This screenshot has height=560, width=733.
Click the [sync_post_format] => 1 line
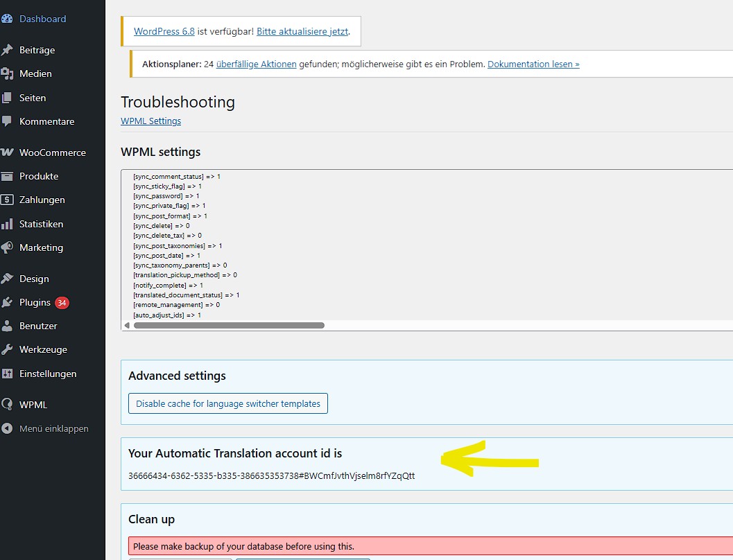(x=170, y=216)
